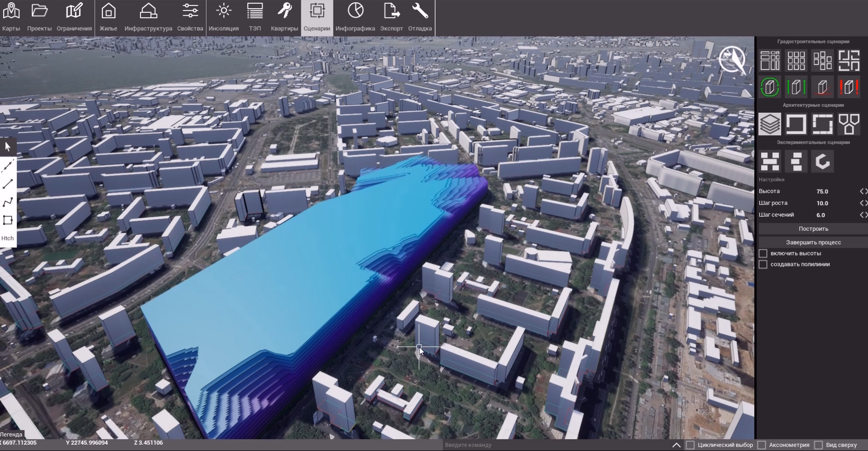Click the Шаг роста value field 10.0
The image size is (868, 451).
click(822, 203)
